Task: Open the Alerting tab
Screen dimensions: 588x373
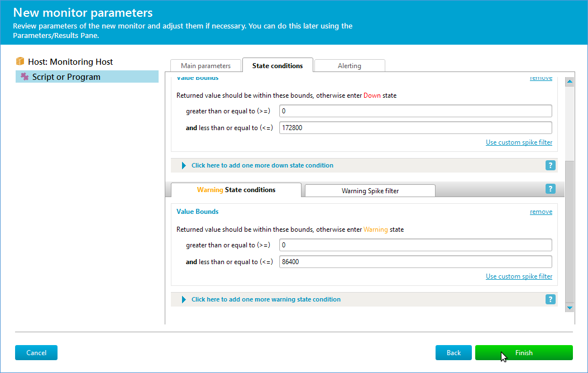Action: (x=350, y=65)
